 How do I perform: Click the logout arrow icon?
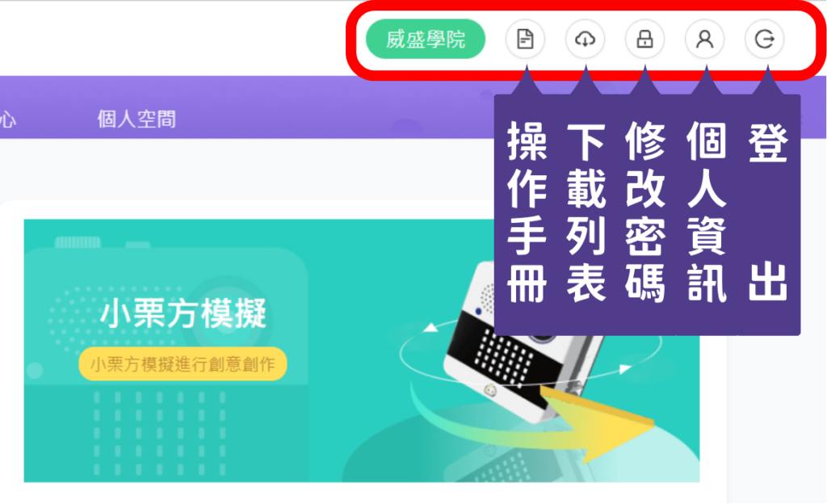[x=764, y=39]
